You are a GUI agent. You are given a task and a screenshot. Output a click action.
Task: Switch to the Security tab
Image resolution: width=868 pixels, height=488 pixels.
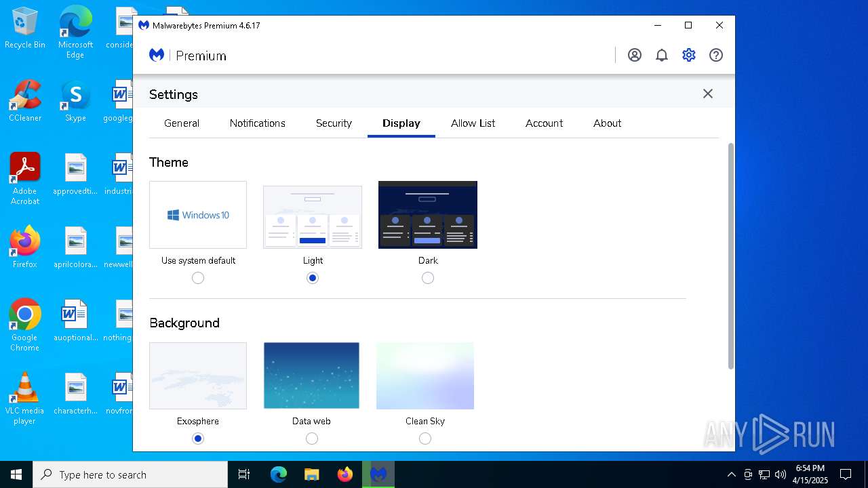pos(334,123)
